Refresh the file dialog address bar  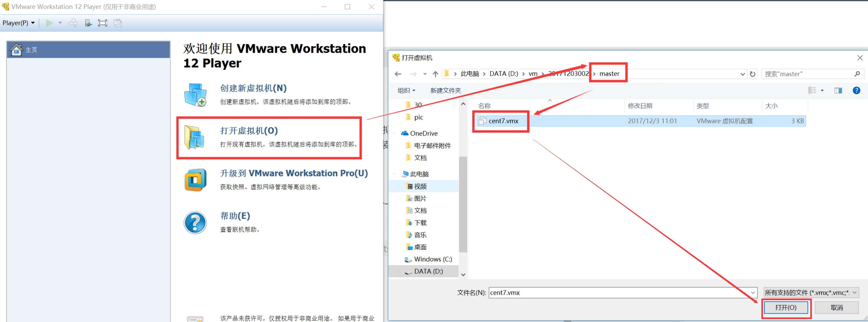coord(752,74)
